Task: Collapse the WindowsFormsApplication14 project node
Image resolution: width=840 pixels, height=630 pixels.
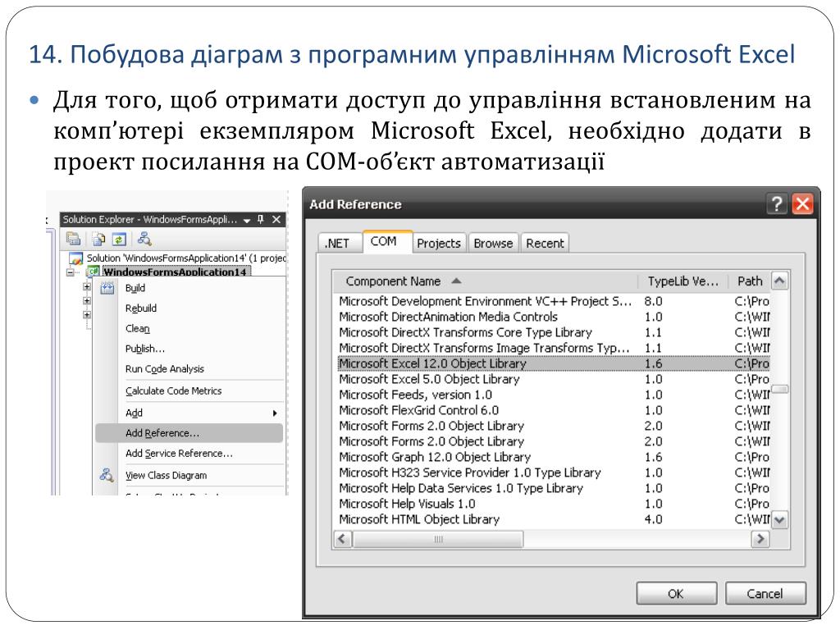Action: click(x=71, y=272)
